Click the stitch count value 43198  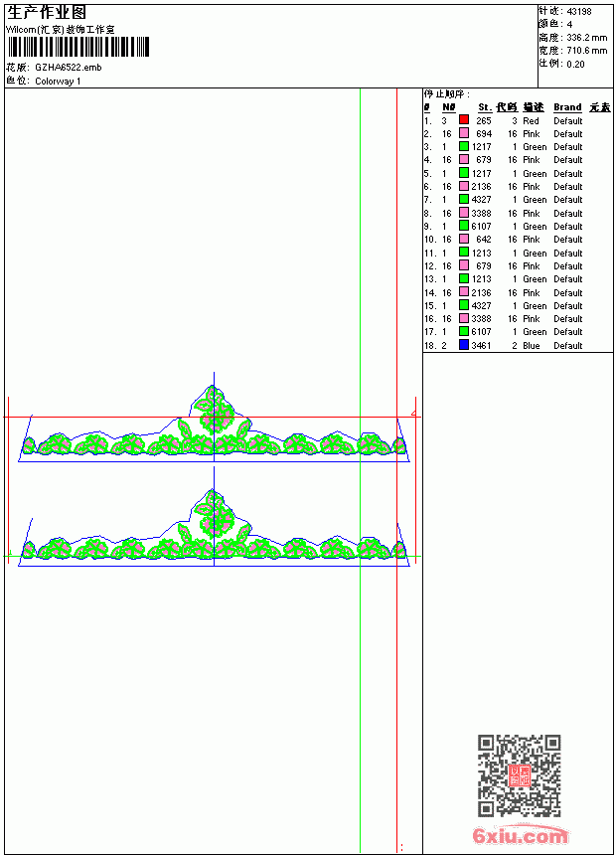pyautogui.click(x=579, y=12)
